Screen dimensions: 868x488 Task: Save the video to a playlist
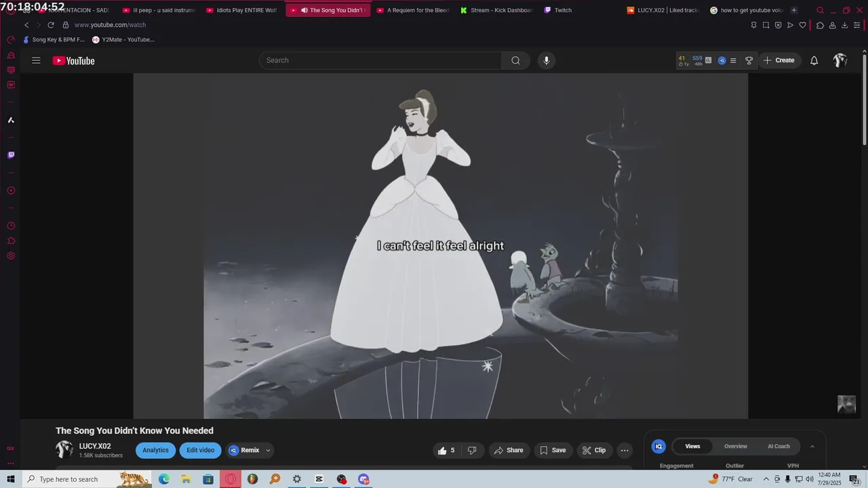[553, 450]
